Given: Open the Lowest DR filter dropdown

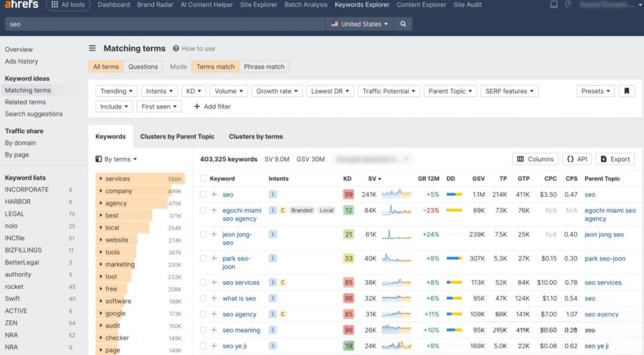Looking at the screenshot, I should tap(330, 91).
